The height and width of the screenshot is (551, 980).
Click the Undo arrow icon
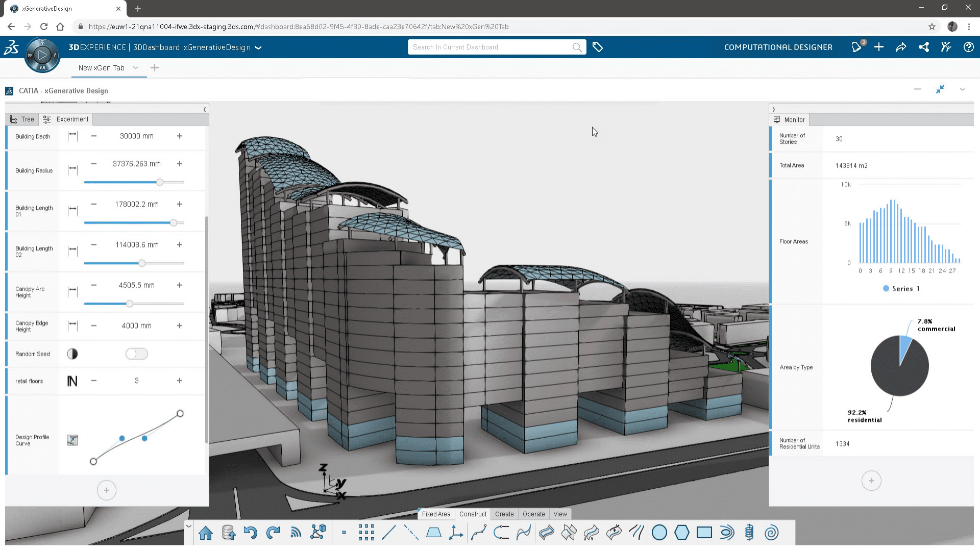pyautogui.click(x=250, y=533)
